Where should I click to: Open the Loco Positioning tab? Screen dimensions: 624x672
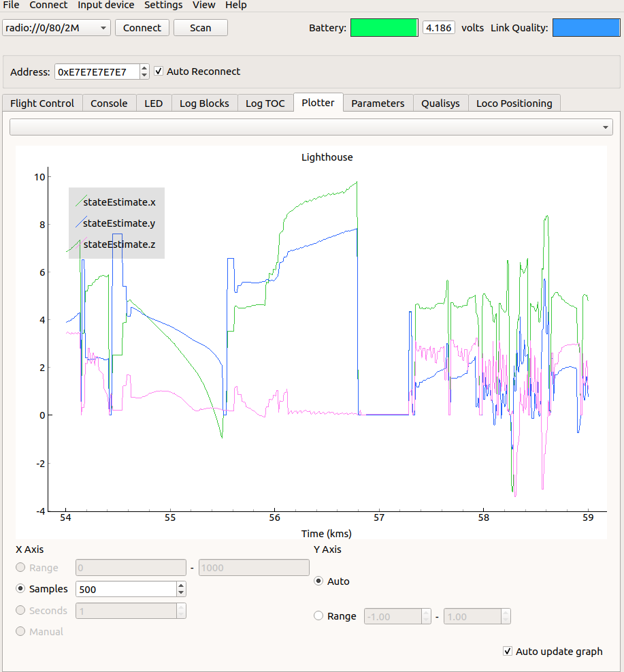514,103
